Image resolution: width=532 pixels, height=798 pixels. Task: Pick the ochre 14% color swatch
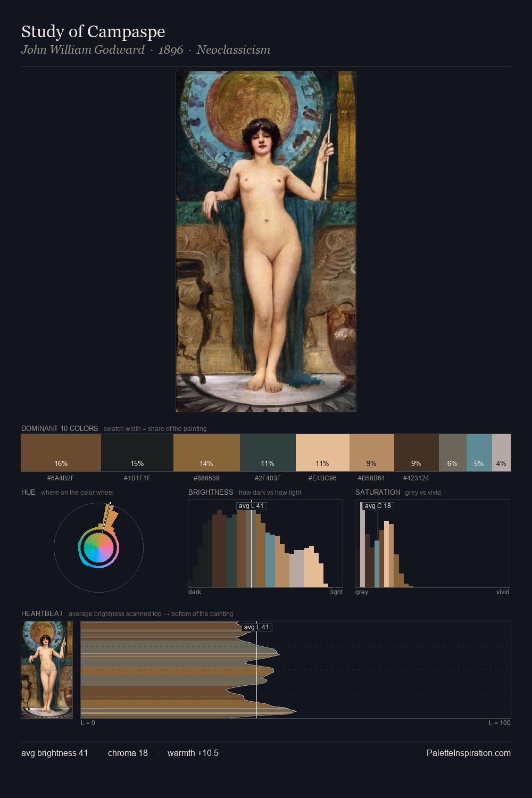206,453
